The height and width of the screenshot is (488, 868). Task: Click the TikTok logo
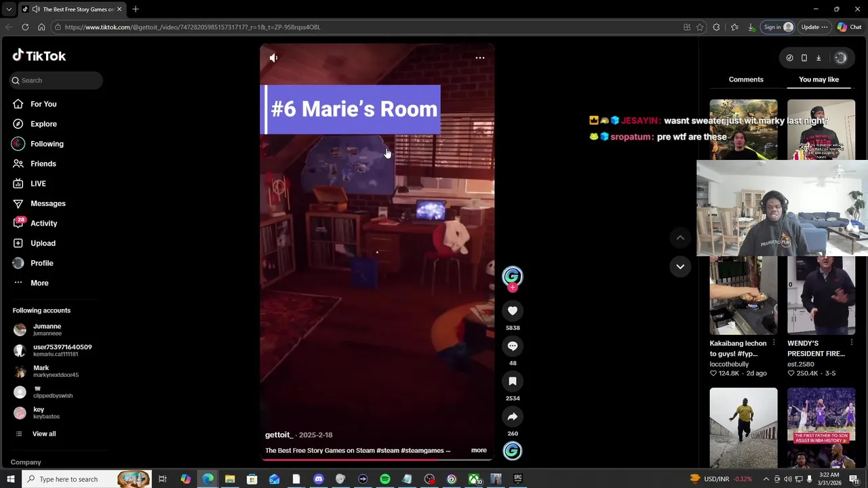pyautogui.click(x=39, y=56)
